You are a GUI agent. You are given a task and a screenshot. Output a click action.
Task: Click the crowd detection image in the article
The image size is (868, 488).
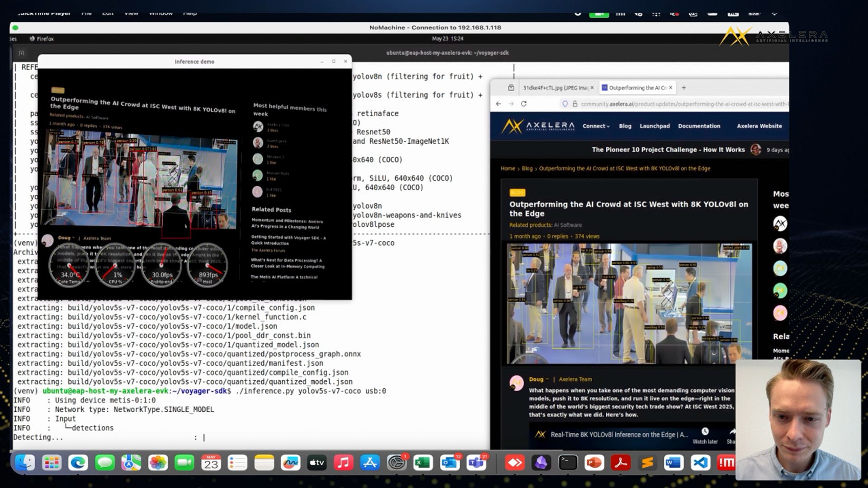(x=629, y=304)
